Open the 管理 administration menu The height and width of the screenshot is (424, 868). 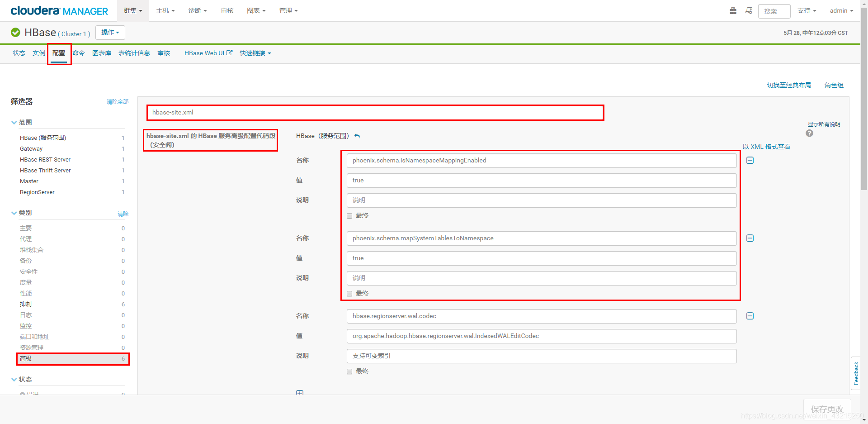[x=288, y=10]
